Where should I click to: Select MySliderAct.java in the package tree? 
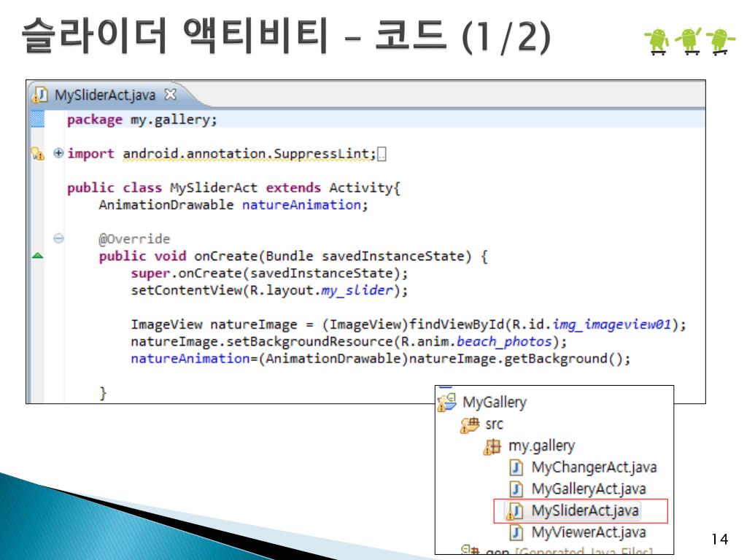tap(585, 510)
